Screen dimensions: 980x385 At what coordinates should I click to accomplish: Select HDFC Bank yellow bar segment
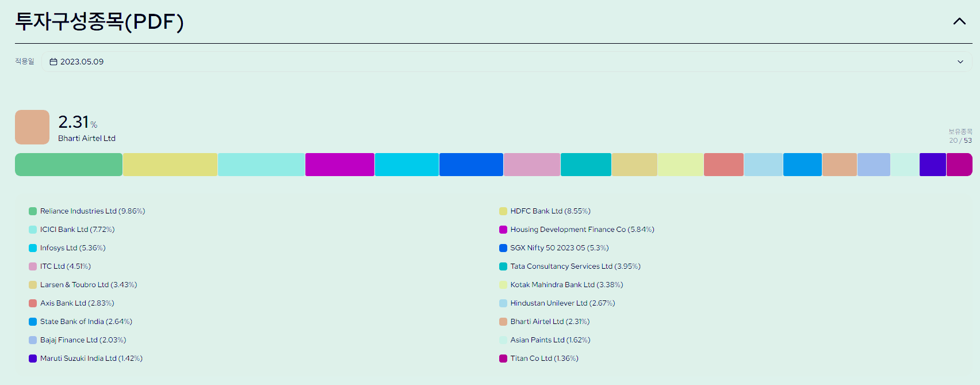pyautogui.click(x=170, y=165)
